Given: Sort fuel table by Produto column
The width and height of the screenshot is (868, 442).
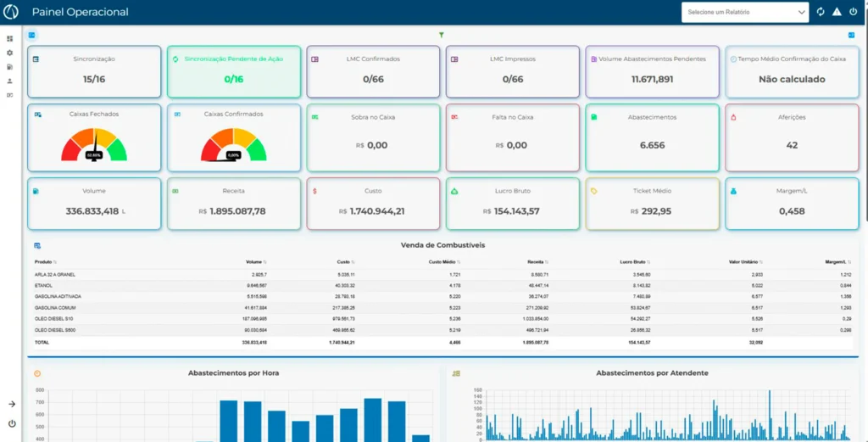Looking at the screenshot, I should [x=46, y=262].
